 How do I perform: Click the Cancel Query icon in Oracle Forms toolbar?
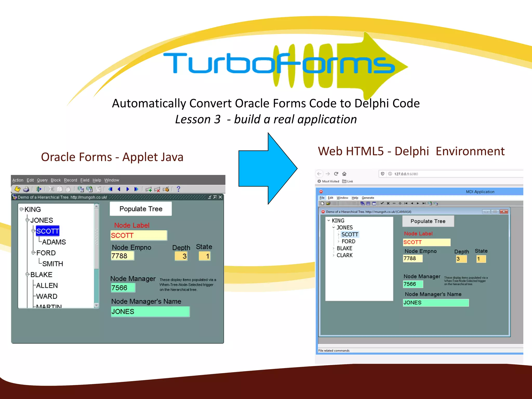(x=98, y=189)
